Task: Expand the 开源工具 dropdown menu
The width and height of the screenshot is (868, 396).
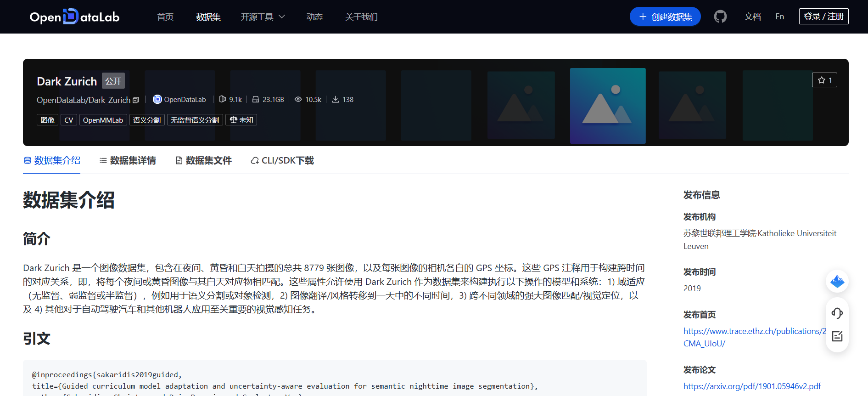Action: pos(263,17)
